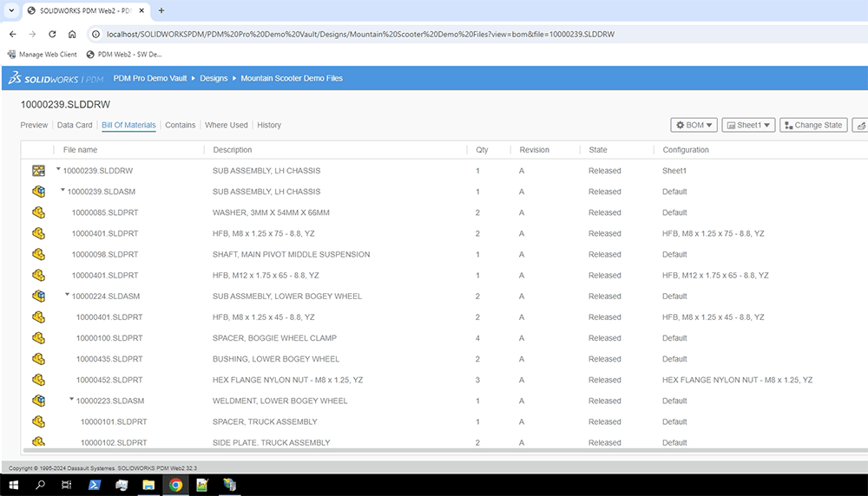Click part icon for 10000100.SLDPRT

coord(38,338)
